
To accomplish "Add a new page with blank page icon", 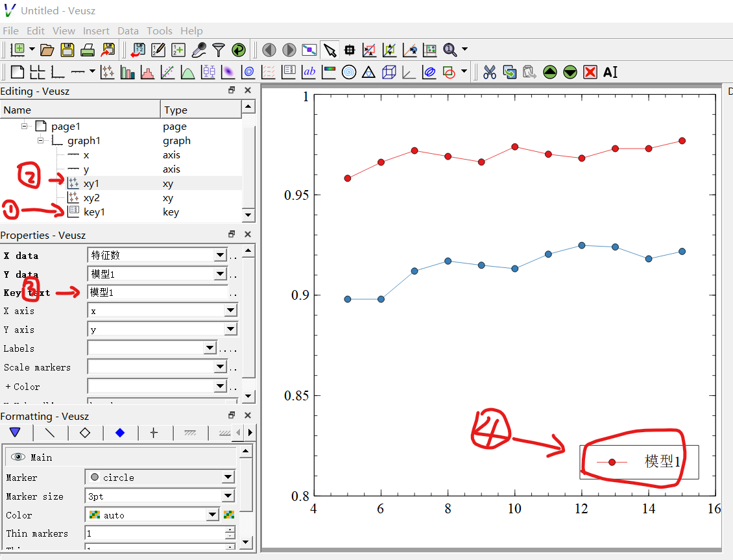I will [x=18, y=72].
